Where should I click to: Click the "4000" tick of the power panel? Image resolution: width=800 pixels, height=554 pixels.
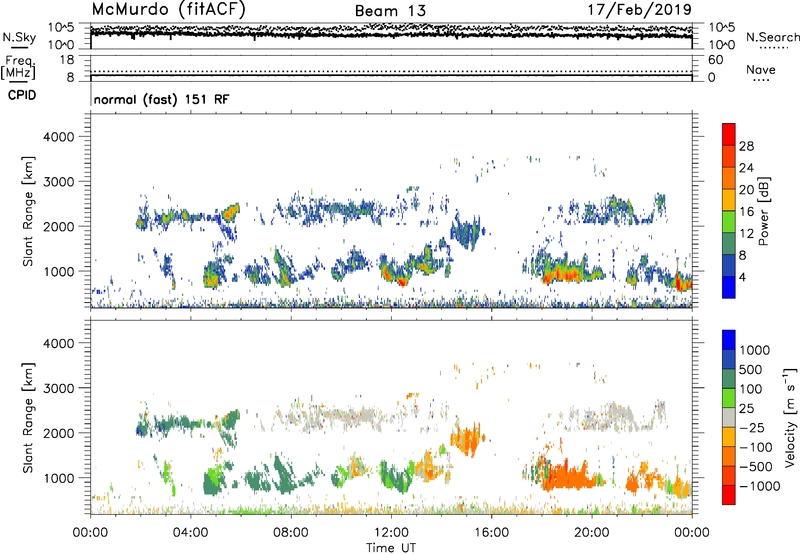tap(59, 137)
